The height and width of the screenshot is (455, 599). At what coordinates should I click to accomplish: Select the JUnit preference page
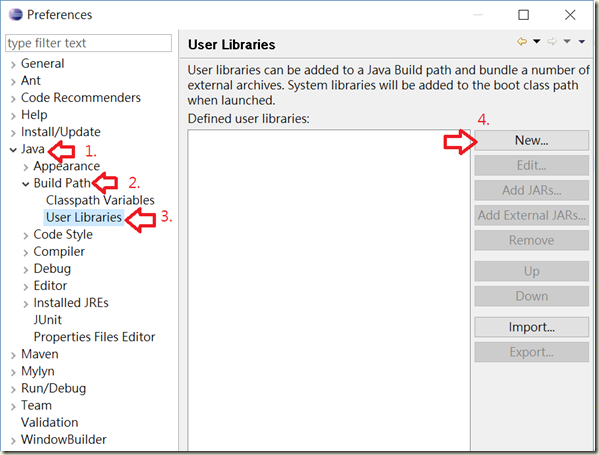coord(47,320)
